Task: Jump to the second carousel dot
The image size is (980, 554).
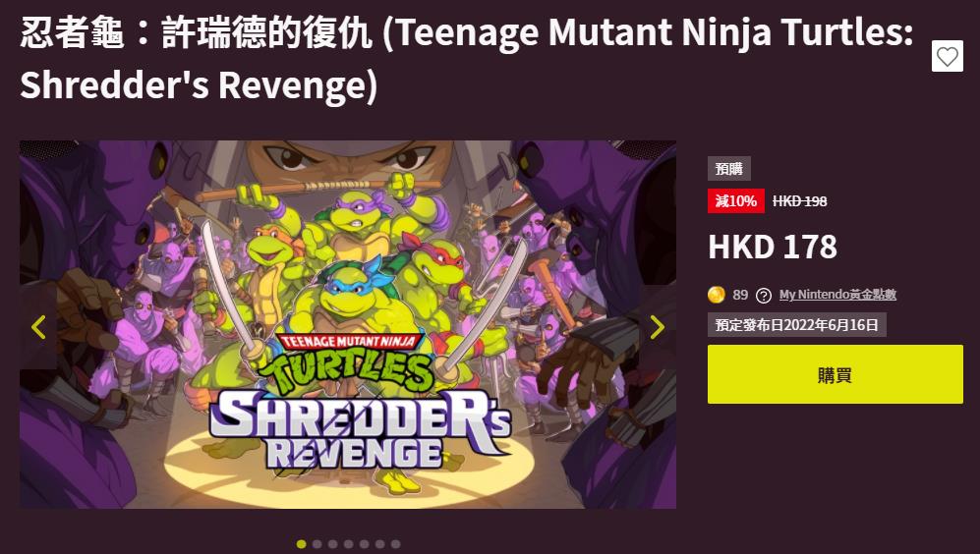Action: coord(317,544)
